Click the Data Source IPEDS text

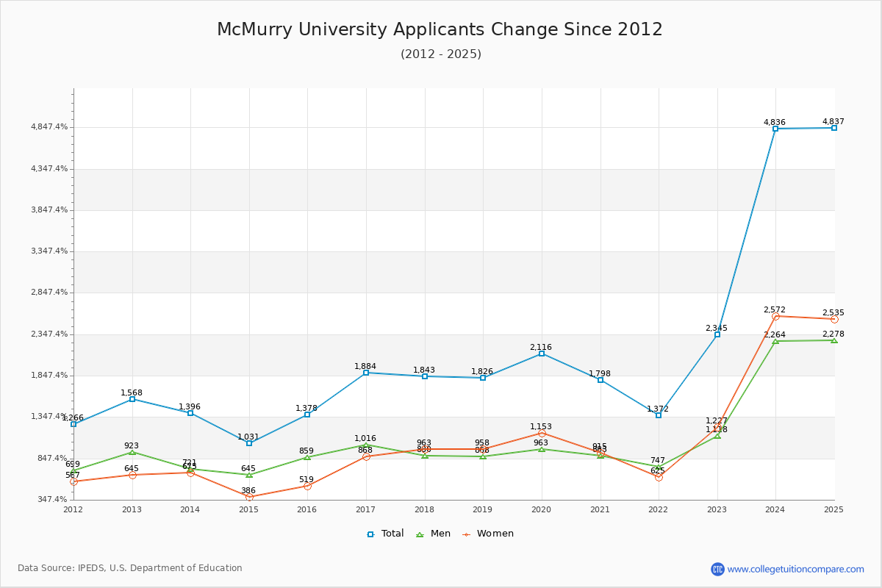(x=130, y=568)
